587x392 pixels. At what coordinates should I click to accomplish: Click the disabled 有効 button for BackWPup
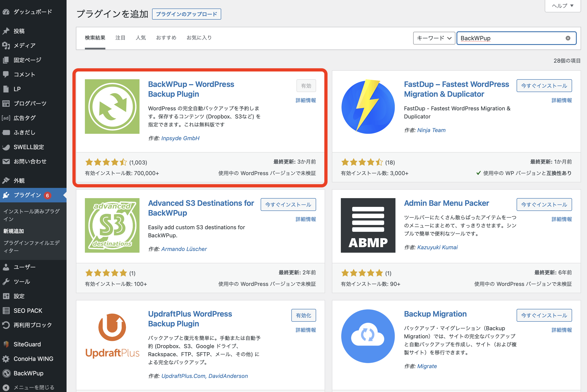pos(306,86)
